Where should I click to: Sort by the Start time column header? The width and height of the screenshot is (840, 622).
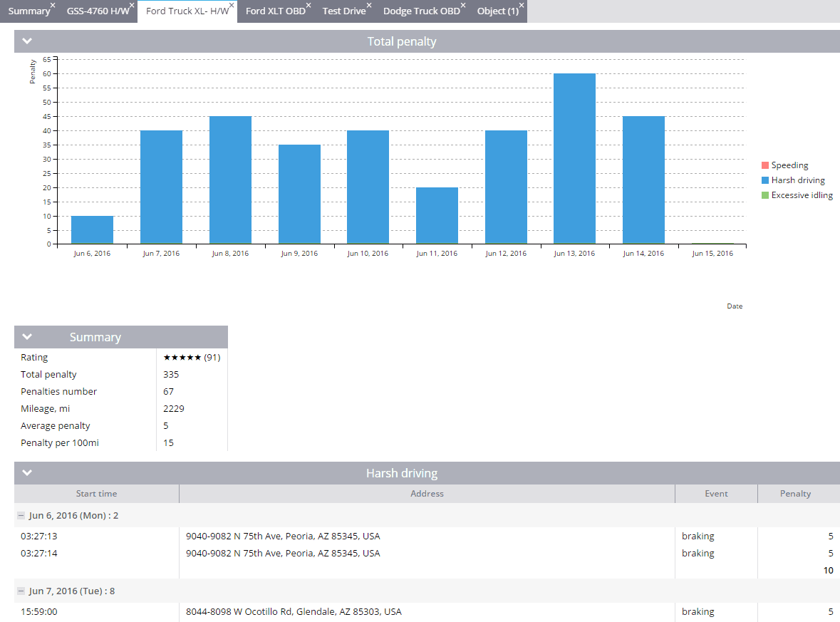[96, 494]
